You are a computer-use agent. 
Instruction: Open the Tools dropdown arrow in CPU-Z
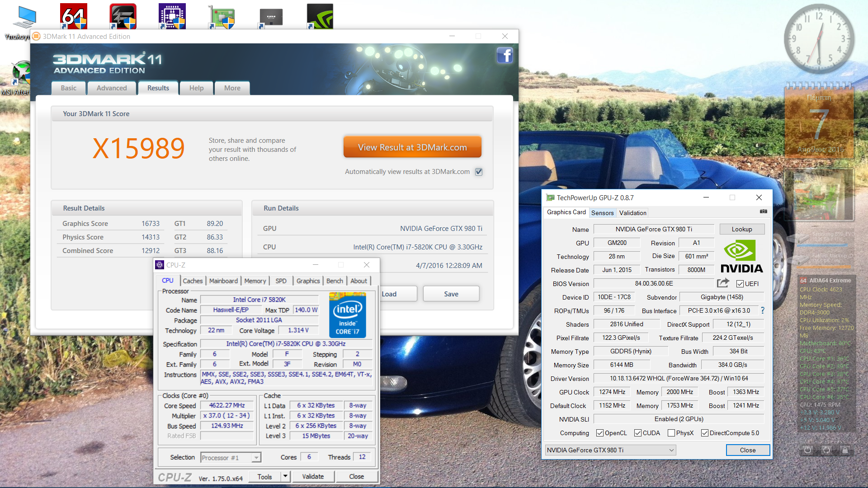(285, 476)
